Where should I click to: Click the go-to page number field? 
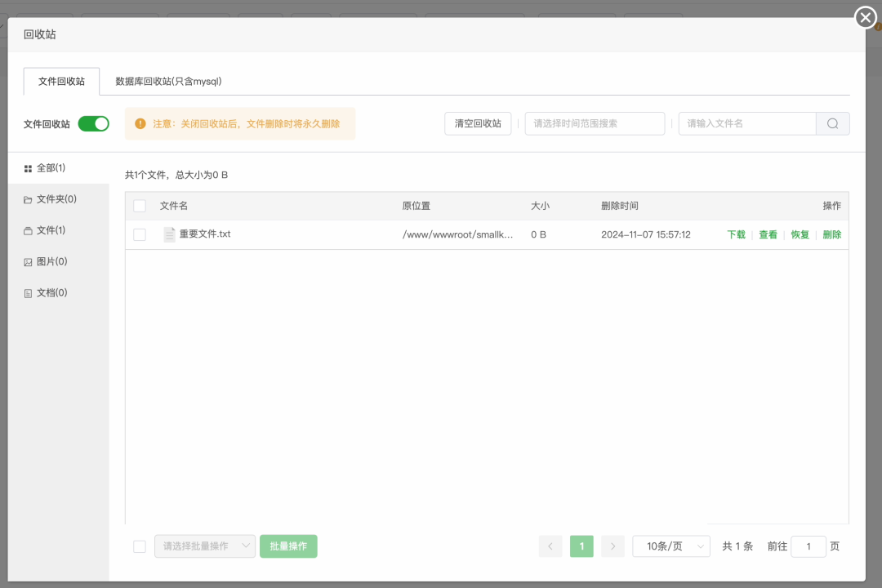pos(808,546)
